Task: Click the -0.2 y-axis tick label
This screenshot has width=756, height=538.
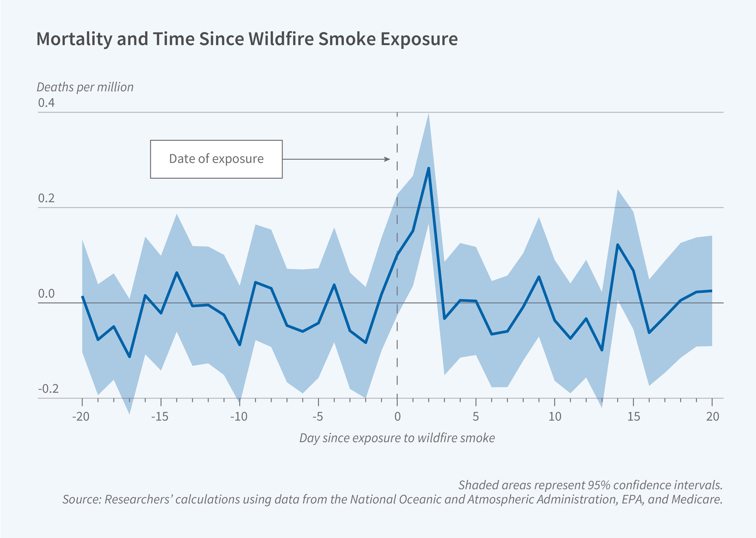Action: tap(48, 389)
